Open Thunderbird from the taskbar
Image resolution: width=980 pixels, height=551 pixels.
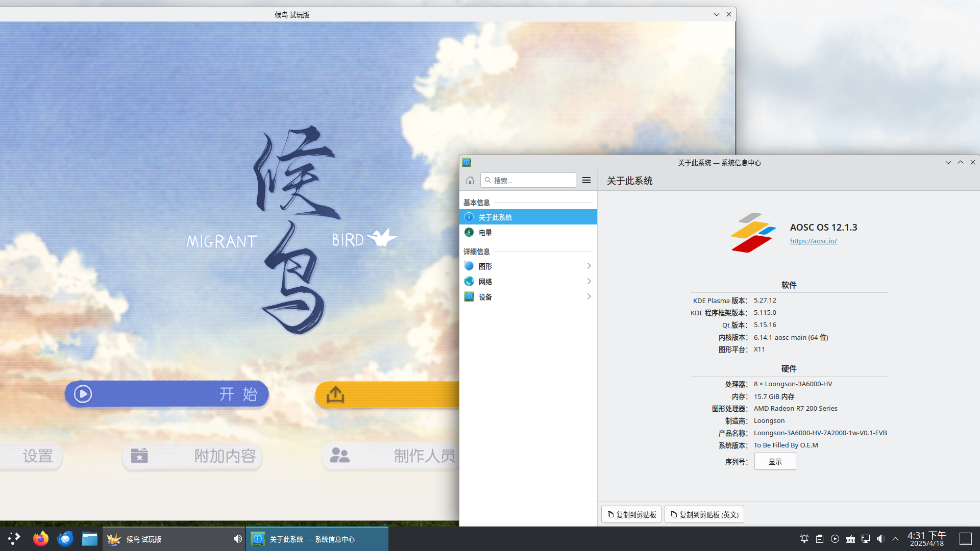tap(65, 539)
